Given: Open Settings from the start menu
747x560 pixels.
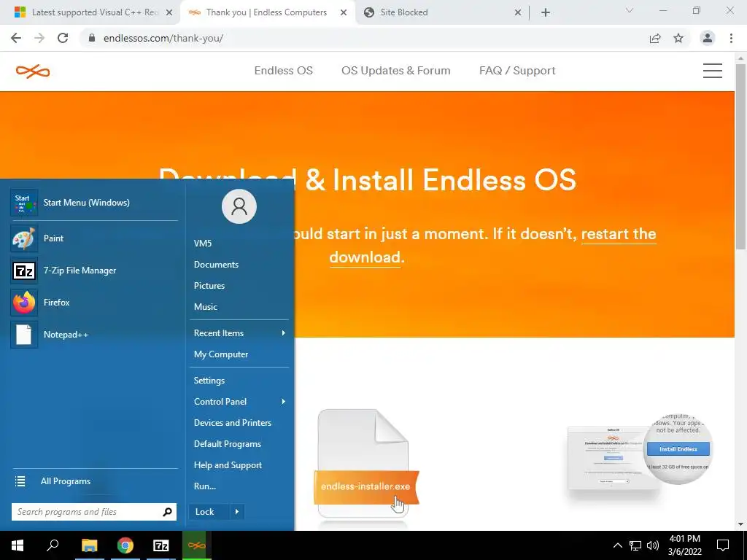Looking at the screenshot, I should point(239,381).
